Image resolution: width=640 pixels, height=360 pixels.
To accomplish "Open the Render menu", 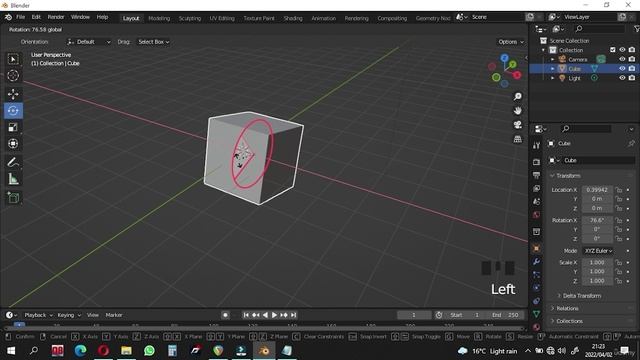I will point(56,17).
